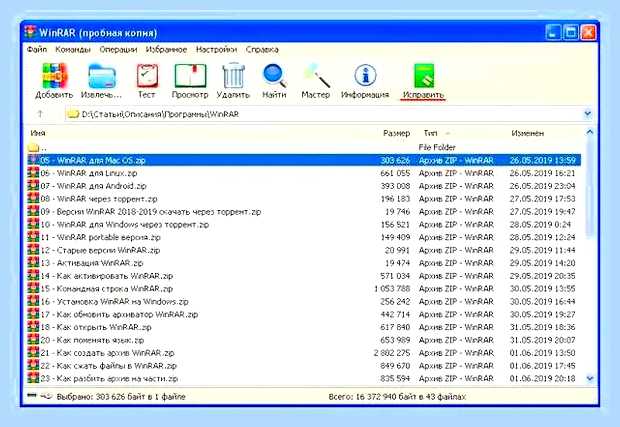The width and height of the screenshot is (620, 427).
Task: Click archive icon of 08 - WinRAR через торрент.zip
Action: 33,198
